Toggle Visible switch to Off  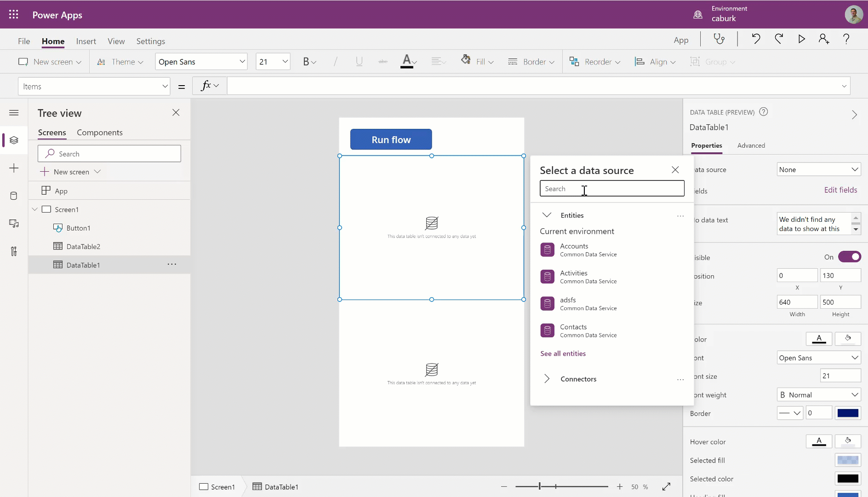(850, 256)
